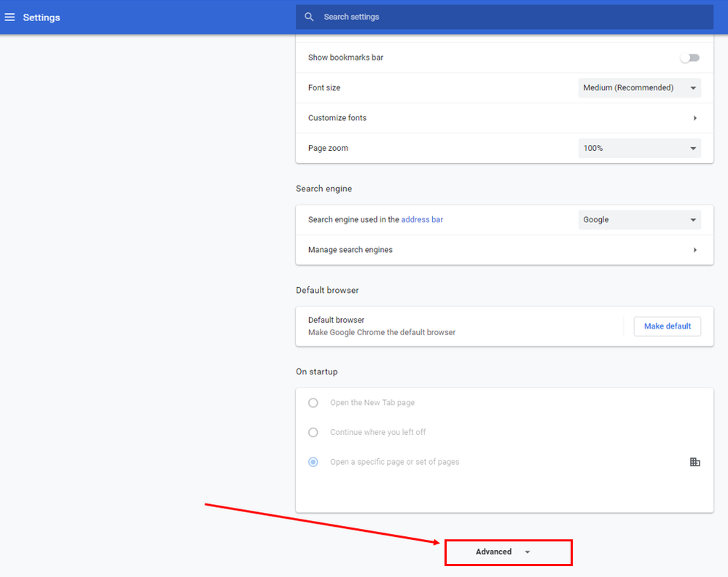Open the Page zoom dropdown

point(639,149)
